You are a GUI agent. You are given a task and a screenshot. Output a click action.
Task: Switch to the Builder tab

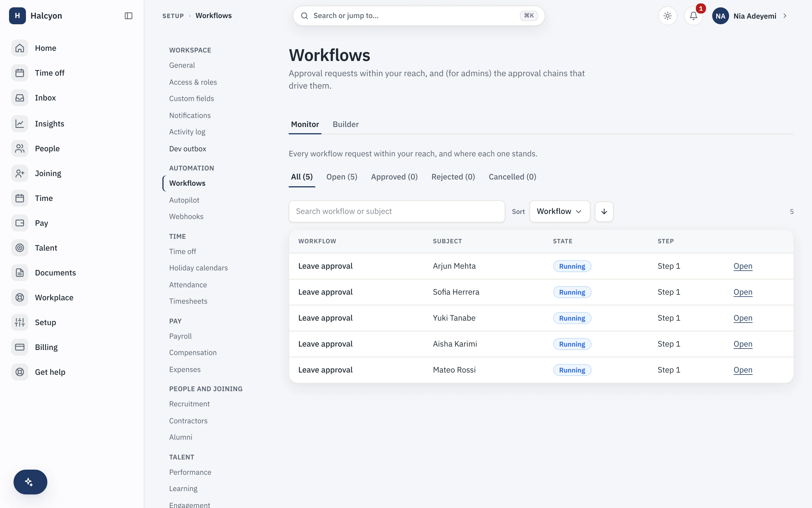(x=346, y=124)
